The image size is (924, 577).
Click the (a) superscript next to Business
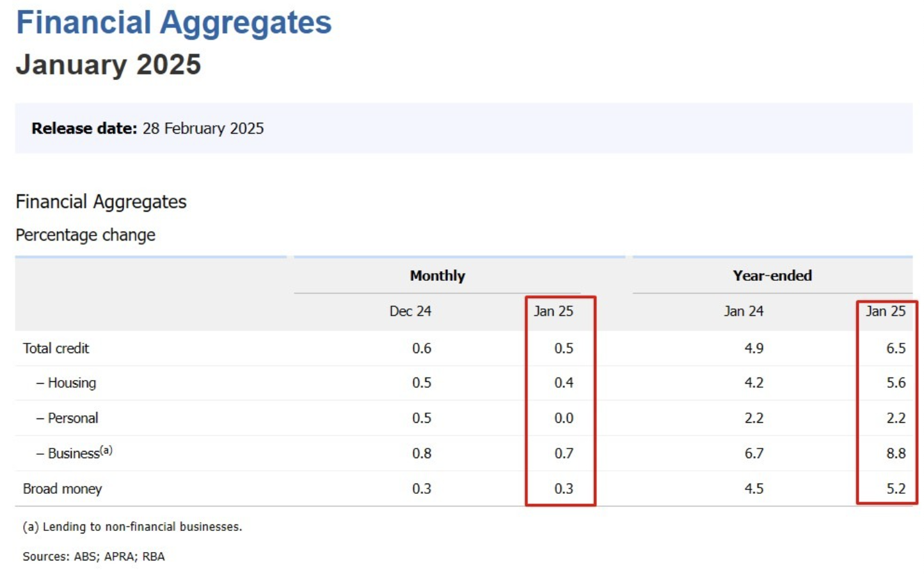tap(106, 450)
